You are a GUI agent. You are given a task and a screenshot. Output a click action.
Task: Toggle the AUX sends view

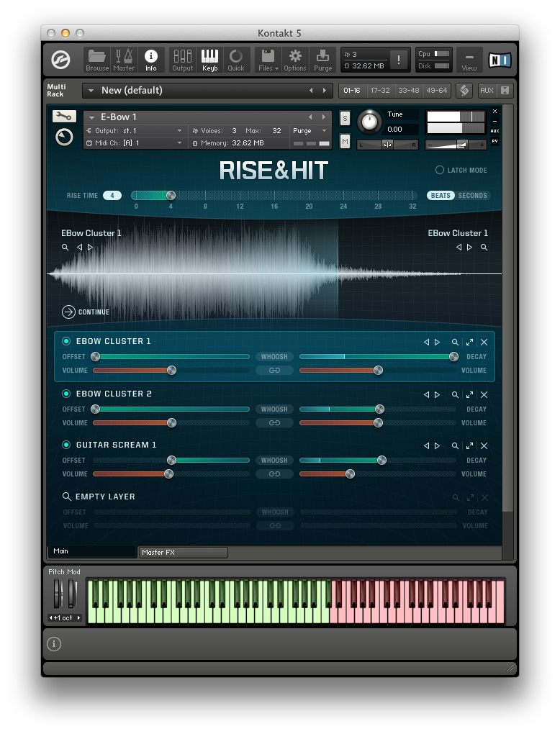495,131
